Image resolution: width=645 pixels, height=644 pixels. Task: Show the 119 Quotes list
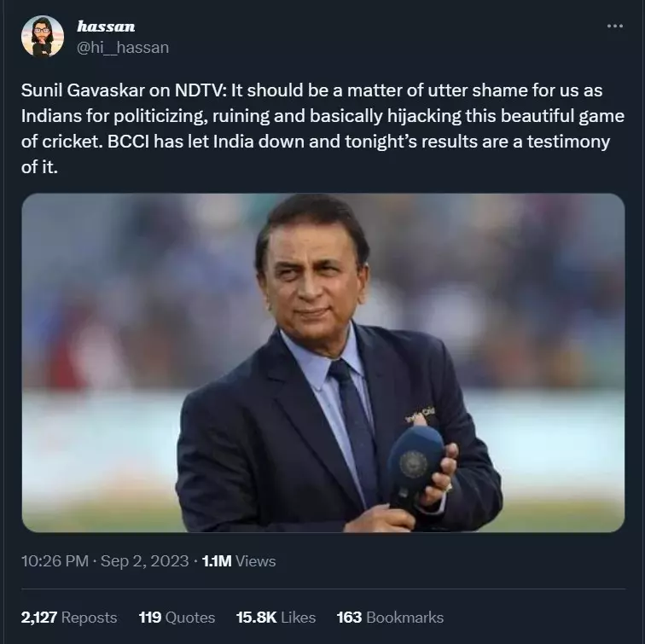pos(177,618)
